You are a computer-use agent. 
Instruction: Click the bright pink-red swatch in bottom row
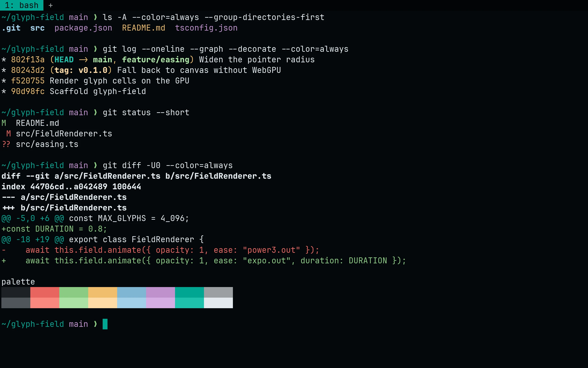pos(45,303)
